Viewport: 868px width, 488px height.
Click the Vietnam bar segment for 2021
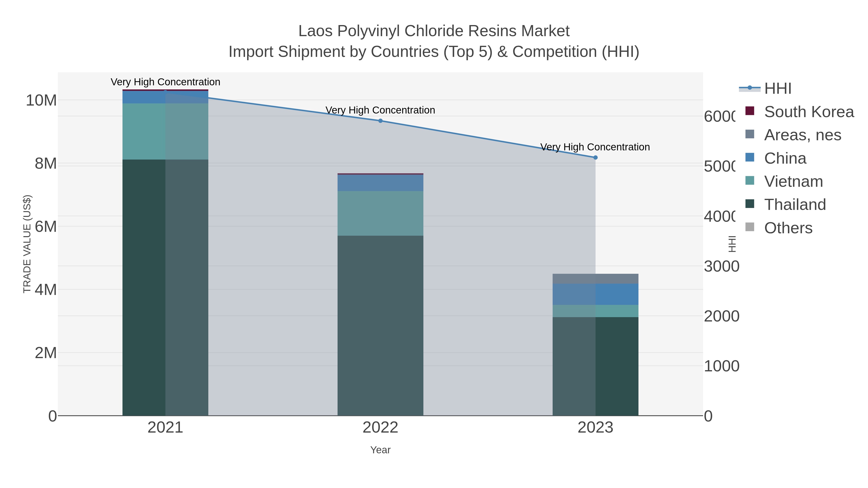pos(165,131)
